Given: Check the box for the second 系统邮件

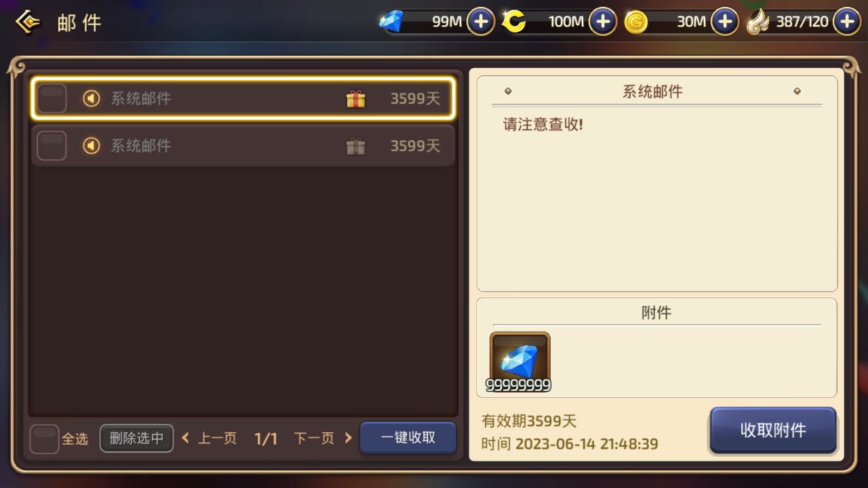Looking at the screenshot, I should point(52,146).
